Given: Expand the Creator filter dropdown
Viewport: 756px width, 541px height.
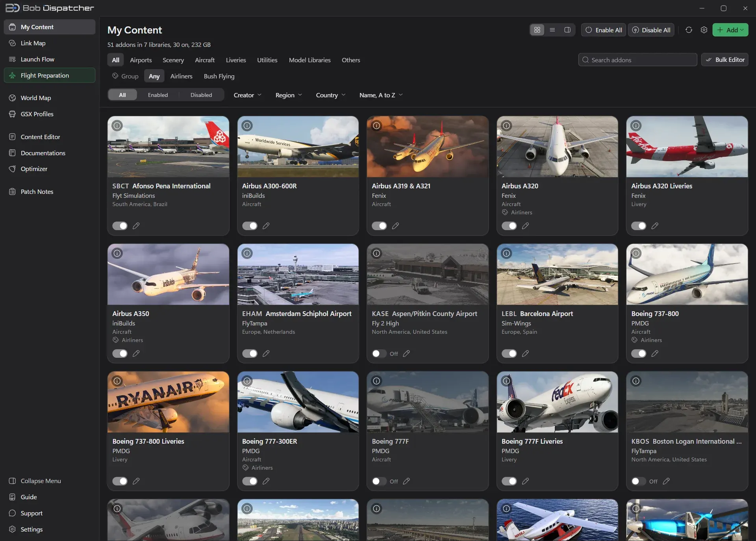Looking at the screenshot, I should click(x=247, y=95).
